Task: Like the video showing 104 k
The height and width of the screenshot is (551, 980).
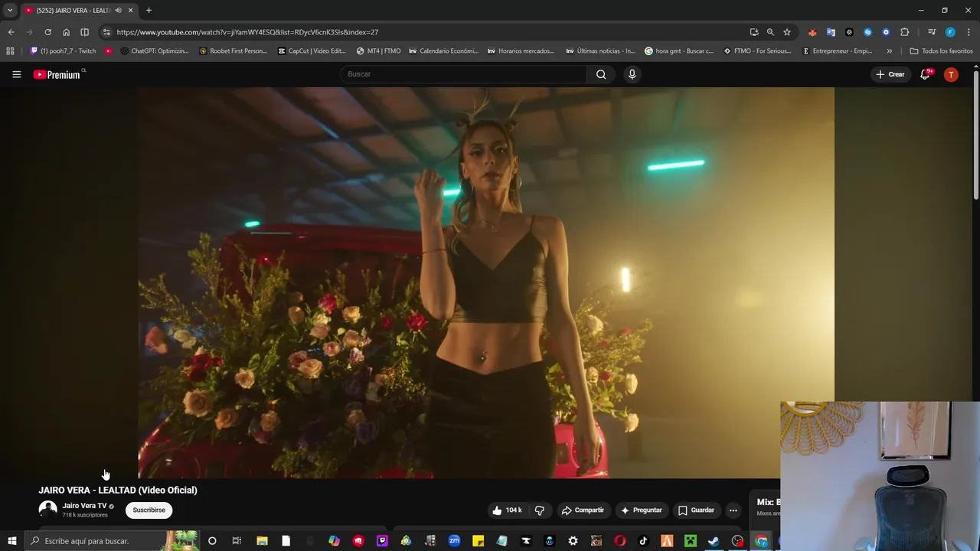Action: (x=507, y=510)
